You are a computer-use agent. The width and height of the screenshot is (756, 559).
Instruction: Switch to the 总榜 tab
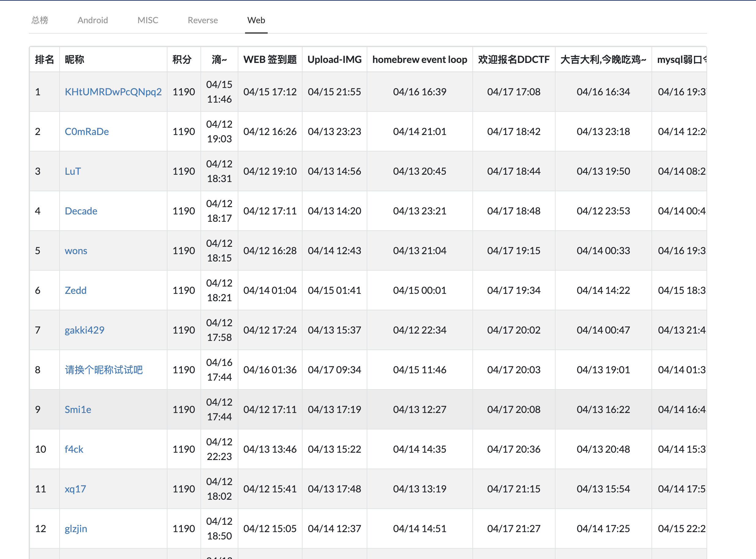(40, 20)
